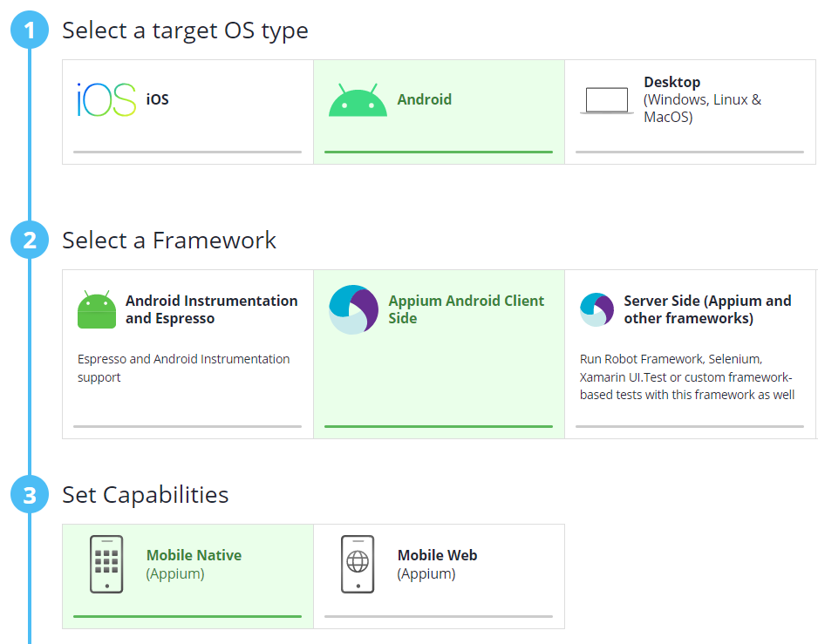818x644 pixels.
Task: Click step 1 circle marker
Action: [31, 31]
